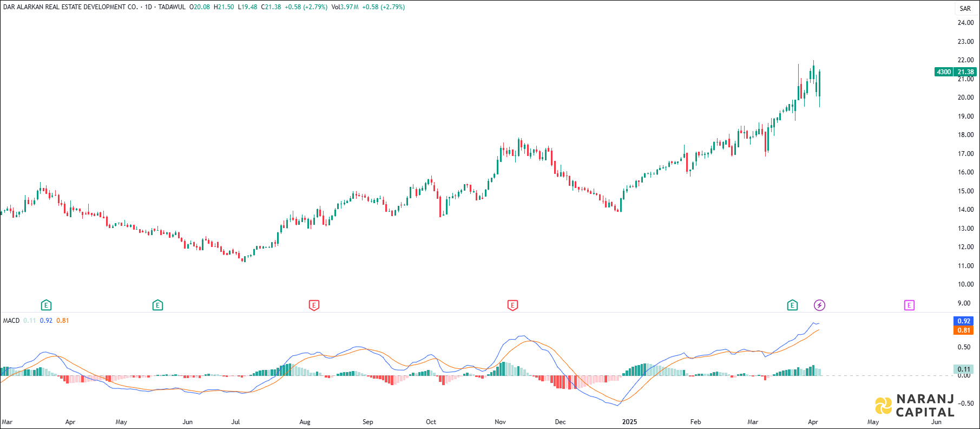Click the Jul label on time axis
This screenshot has width=980, height=429.
tap(235, 422)
